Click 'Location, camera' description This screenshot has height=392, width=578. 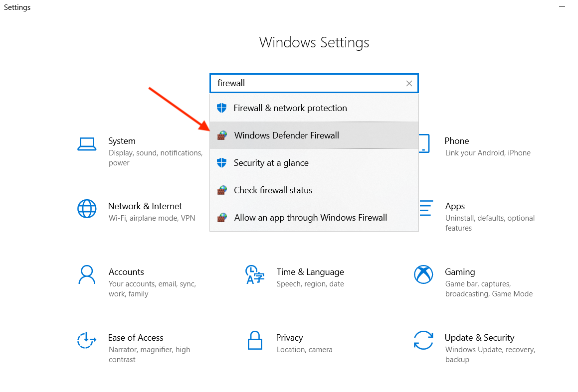pos(305,350)
